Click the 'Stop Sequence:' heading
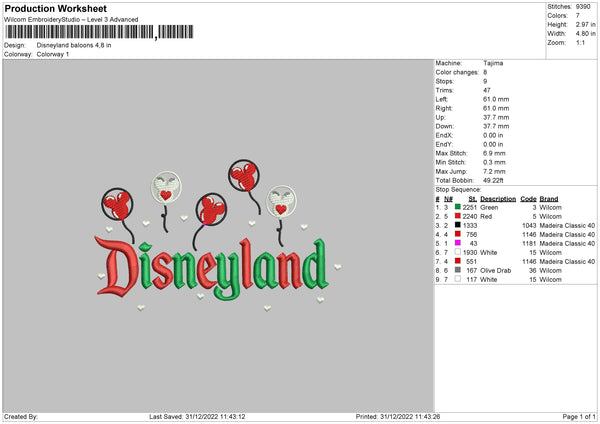The height and width of the screenshot is (424, 600). click(458, 189)
